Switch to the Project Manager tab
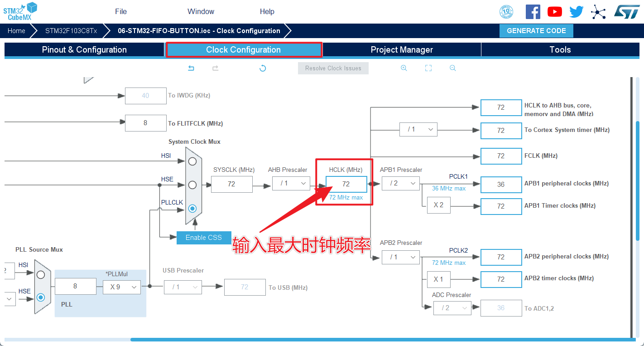This screenshot has height=346, width=644. pyautogui.click(x=402, y=49)
